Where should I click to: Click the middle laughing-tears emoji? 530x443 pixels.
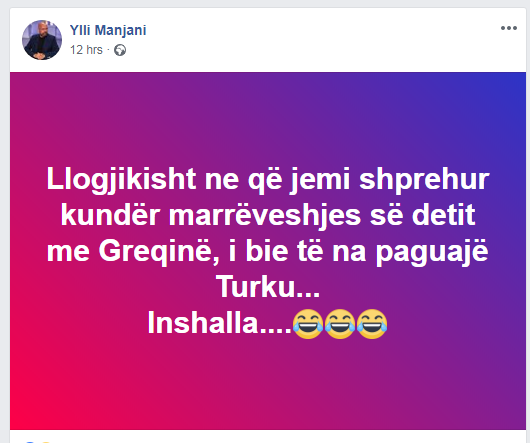coord(340,324)
